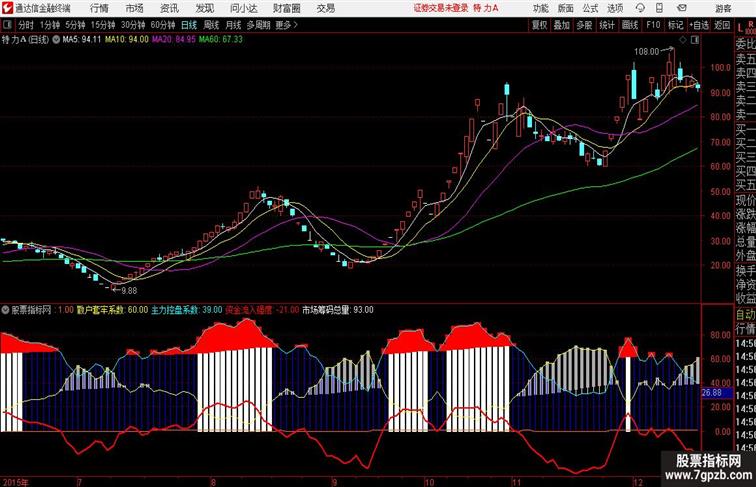Viewport: 756px width, 487px height.
Task: Select the 月线 monthly tab
Action: pos(233,25)
